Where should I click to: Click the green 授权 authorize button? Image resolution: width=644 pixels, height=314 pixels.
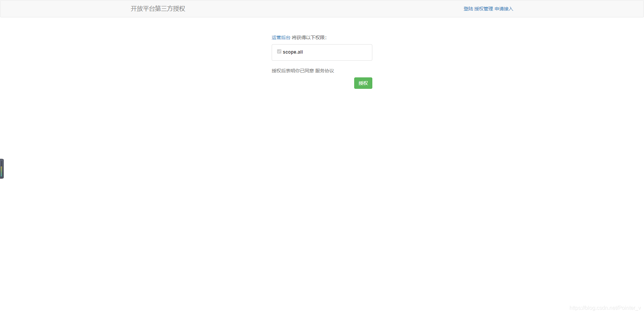pyautogui.click(x=363, y=83)
